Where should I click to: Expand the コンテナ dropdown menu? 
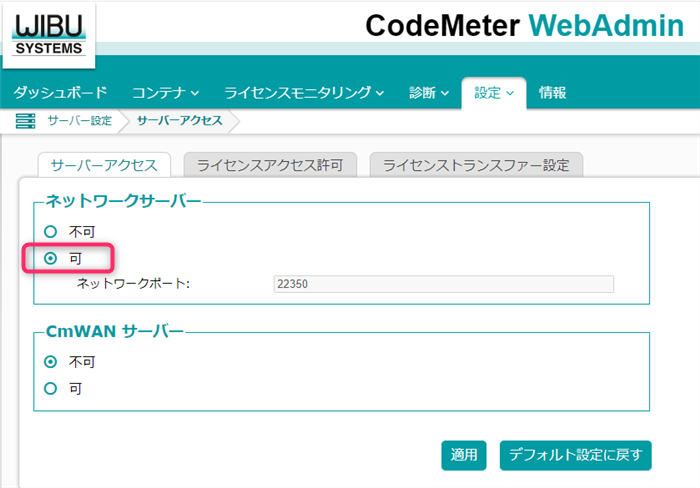point(165,93)
